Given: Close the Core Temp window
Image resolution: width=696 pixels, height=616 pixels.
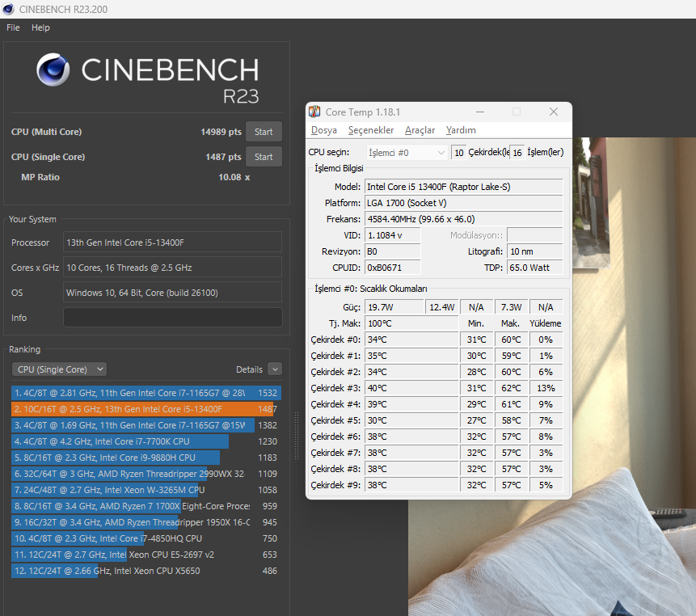Looking at the screenshot, I should pyautogui.click(x=554, y=112).
